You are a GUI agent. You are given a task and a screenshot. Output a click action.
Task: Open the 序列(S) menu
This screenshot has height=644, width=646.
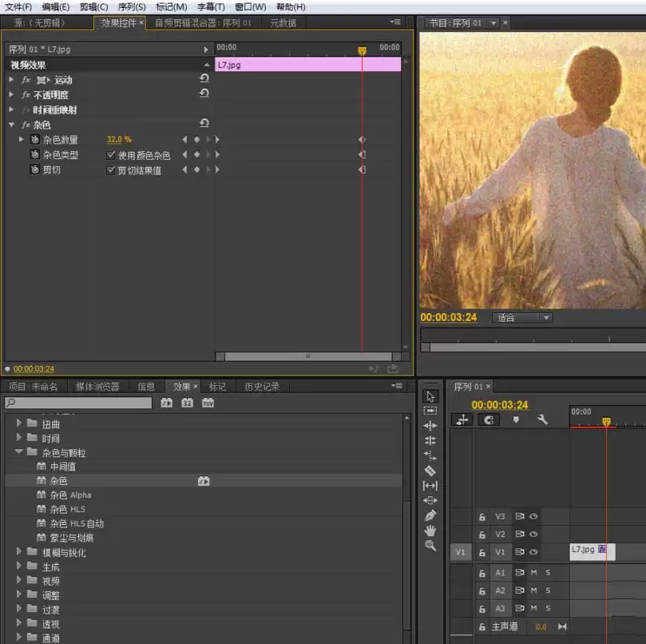click(x=132, y=6)
